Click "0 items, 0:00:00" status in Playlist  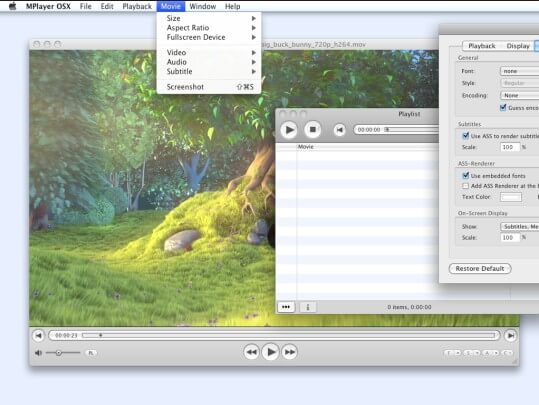pos(409,307)
